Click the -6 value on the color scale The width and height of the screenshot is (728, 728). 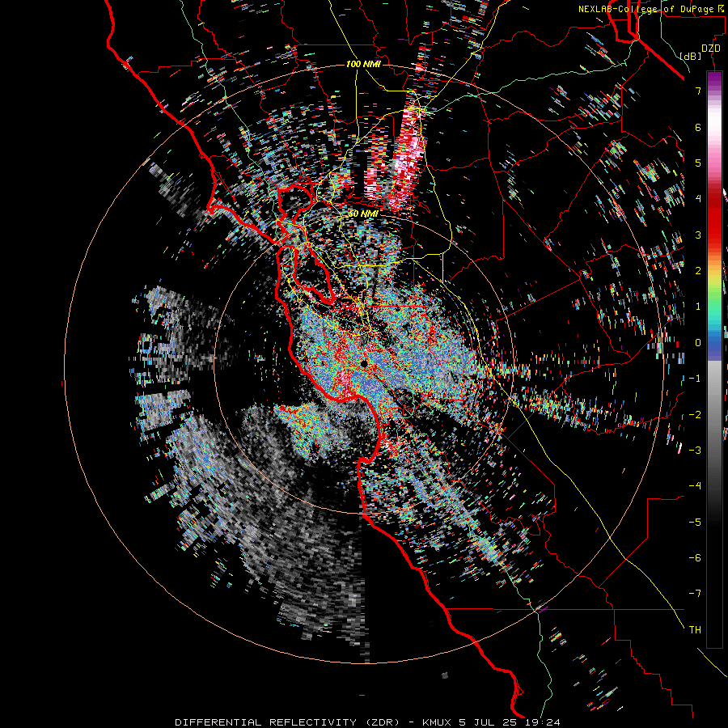[x=695, y=557]
